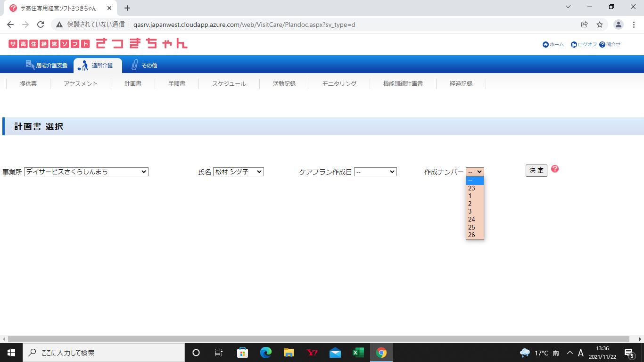Choose 26 from the open dropdown list

472,235
